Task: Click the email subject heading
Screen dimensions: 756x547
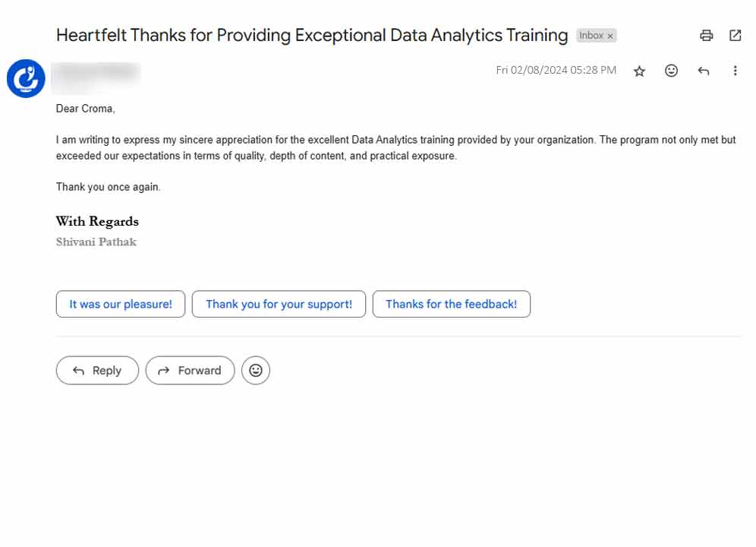Action: point(312,35)
